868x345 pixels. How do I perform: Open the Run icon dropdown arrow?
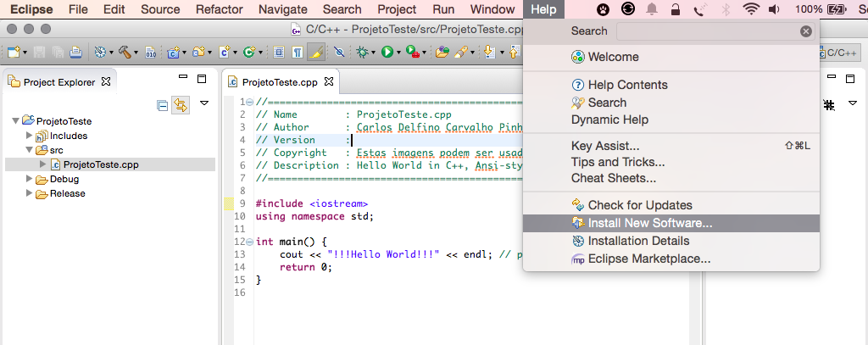click(x=398, y=53)
